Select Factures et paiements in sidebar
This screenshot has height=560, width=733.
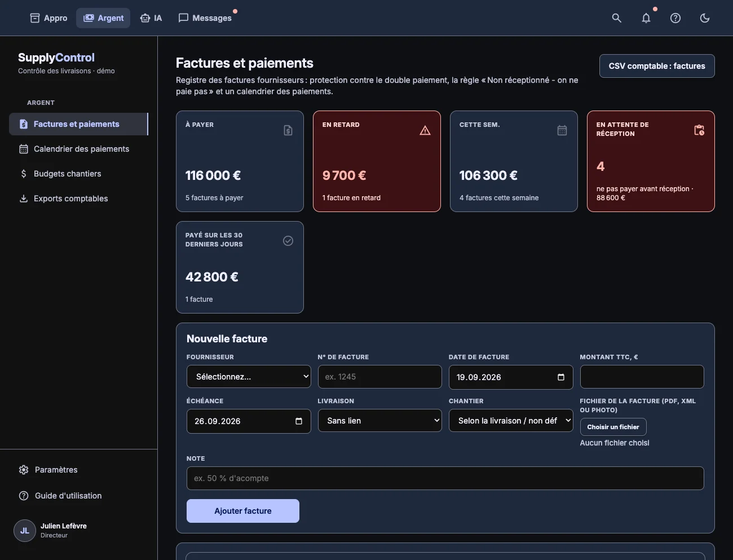pos(78,124)
